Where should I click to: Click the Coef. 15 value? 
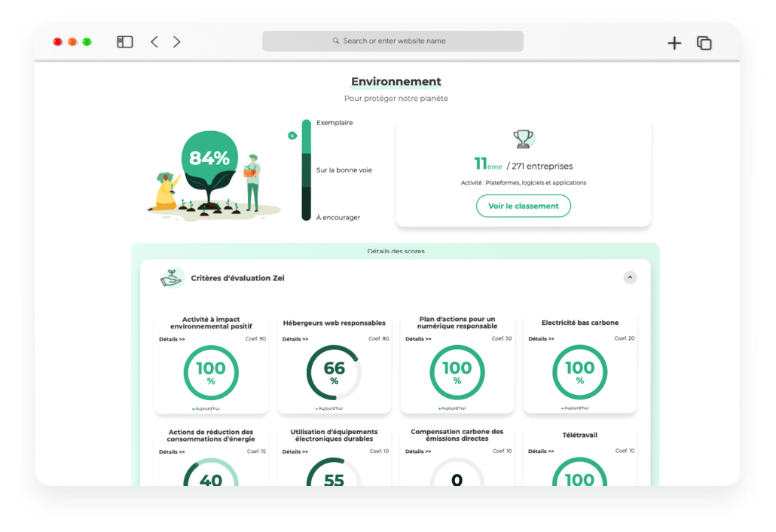point(256,451)
